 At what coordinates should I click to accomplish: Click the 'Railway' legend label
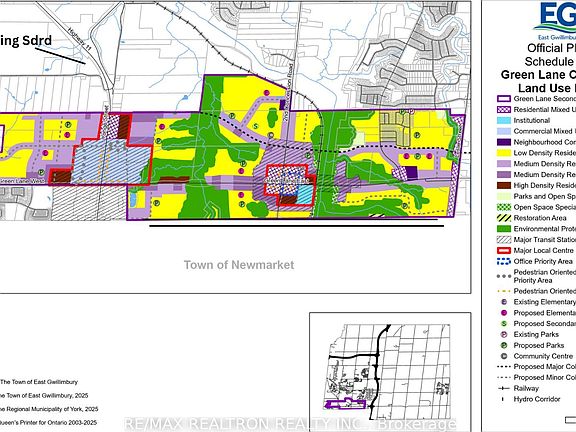(x=526, y=388)
